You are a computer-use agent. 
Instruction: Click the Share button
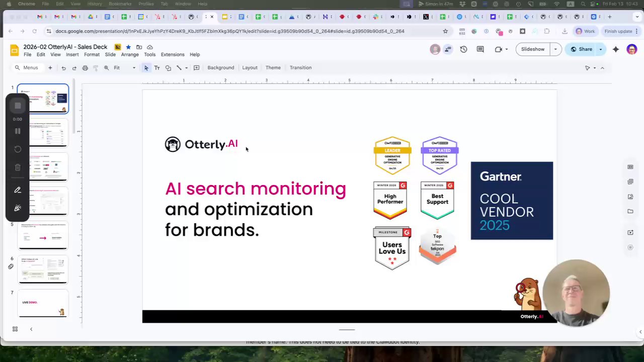(581, 49)
